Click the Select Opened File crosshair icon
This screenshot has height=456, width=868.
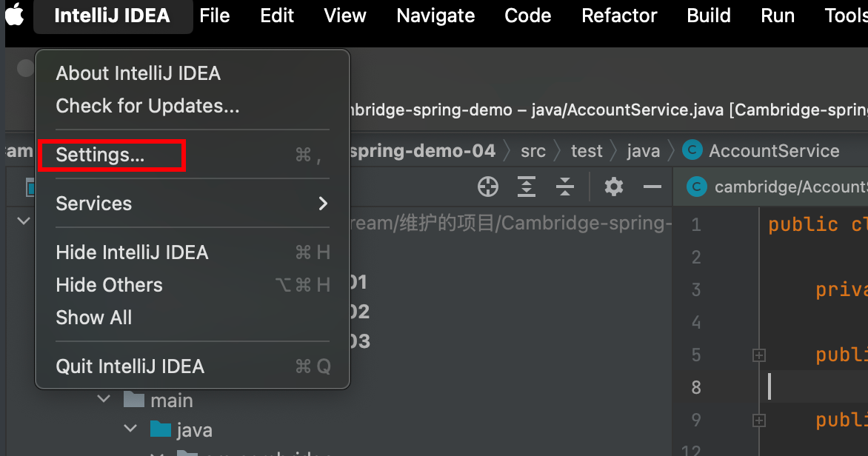488,187
